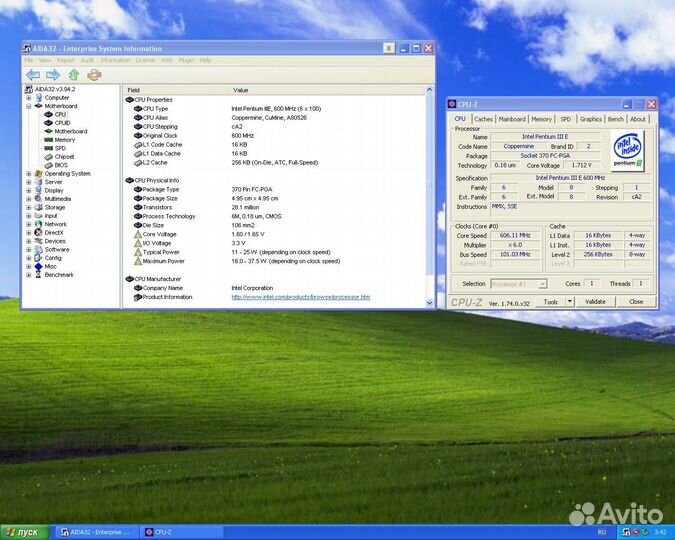Click the scroll-up arrow in AIDA32 list
This screenshot has width=675, height=540.
[429, 90]
